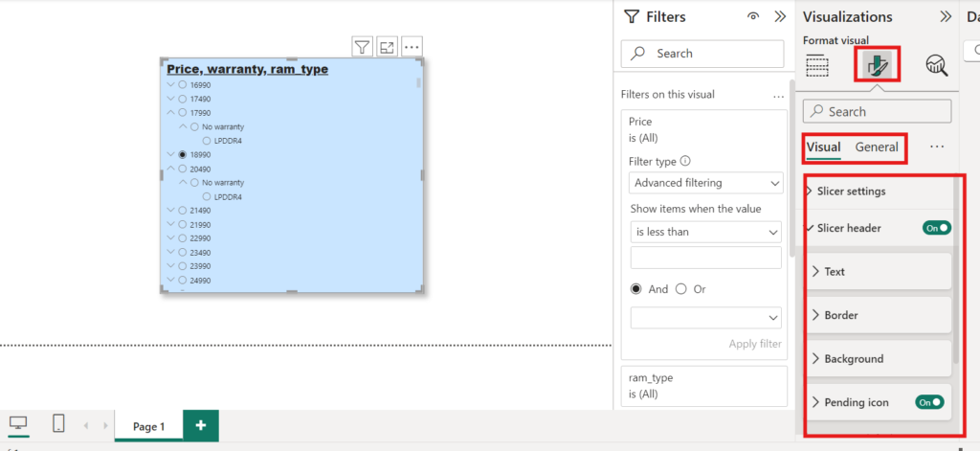980x451 pixels.
Task: Open the ram_type filter card
Action: [x=703, y=386]
